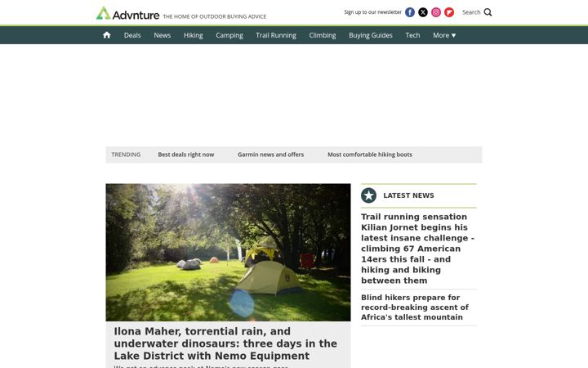
Task: Open the Blind hikers ascent article
Action: click(x=415, y=307)
